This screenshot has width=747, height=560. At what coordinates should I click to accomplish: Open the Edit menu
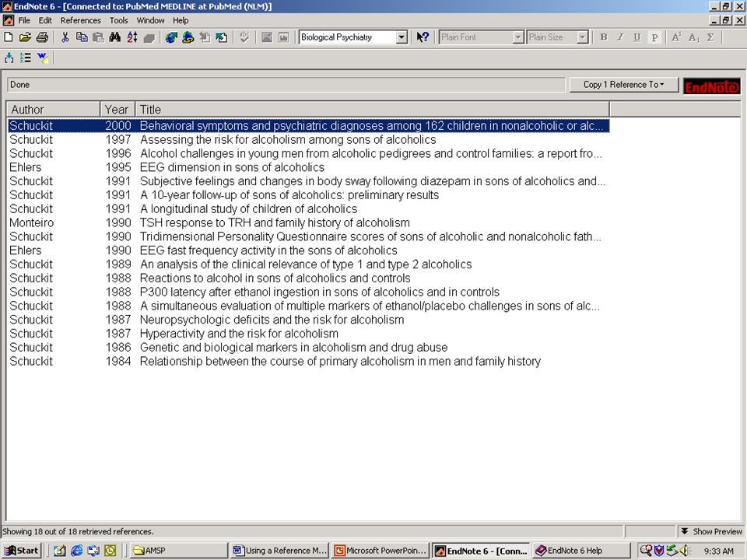[x=45, y=20]
